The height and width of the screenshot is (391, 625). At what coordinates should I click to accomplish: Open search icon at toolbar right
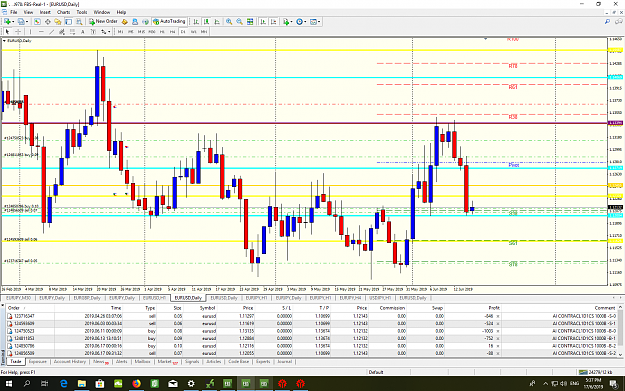[607, 22]
